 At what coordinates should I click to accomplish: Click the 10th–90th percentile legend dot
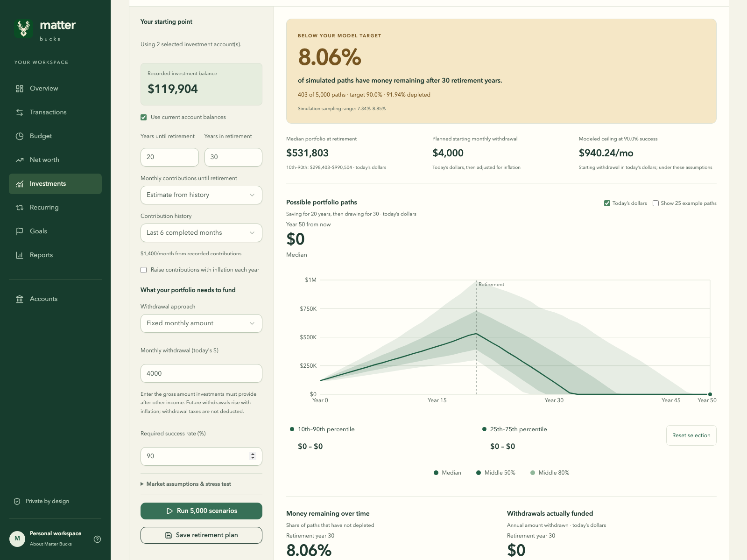[x=292, y=429]
